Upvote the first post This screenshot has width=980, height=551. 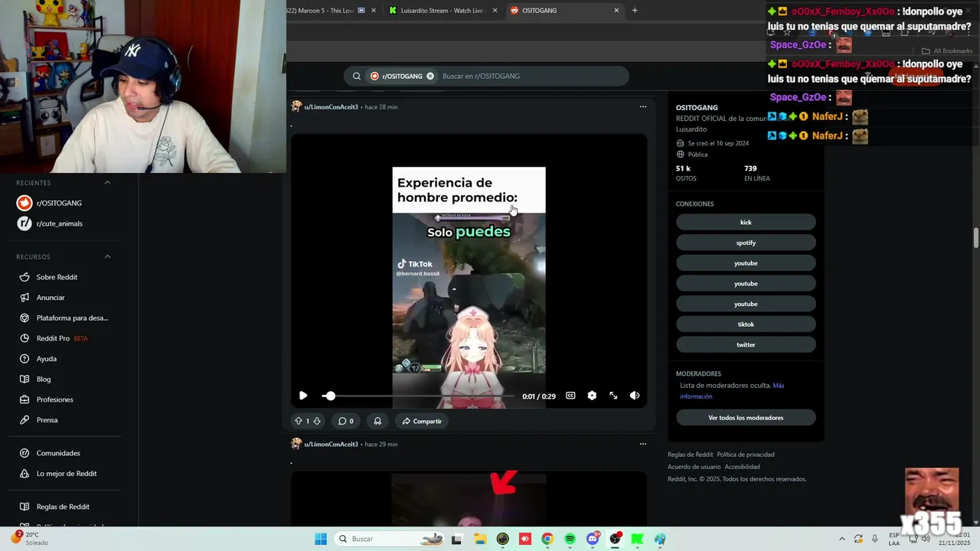299,421
